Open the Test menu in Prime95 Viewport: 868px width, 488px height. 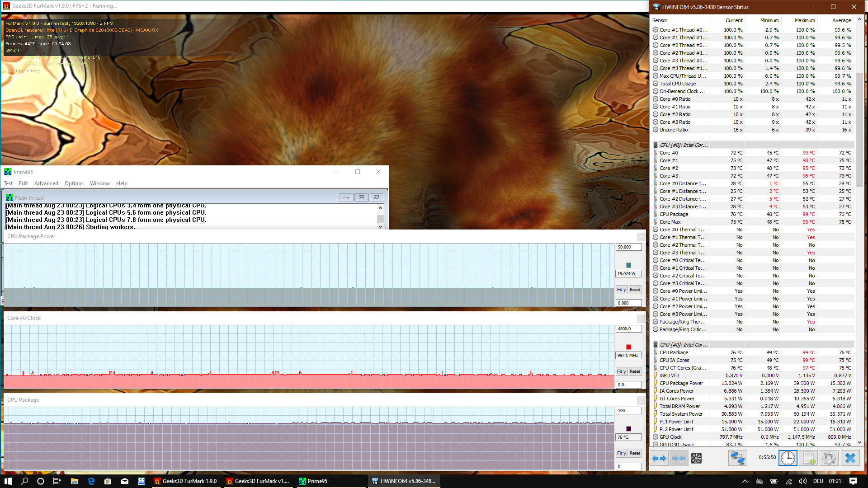8,183
